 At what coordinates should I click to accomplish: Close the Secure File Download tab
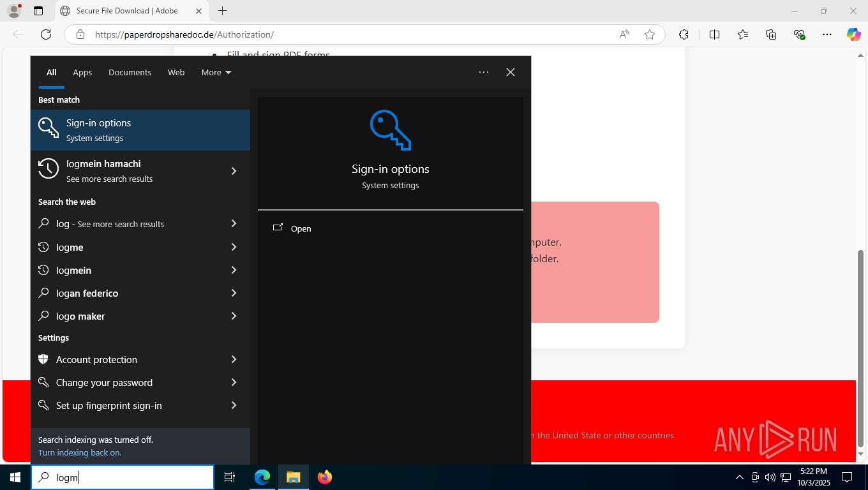point(198,11)
